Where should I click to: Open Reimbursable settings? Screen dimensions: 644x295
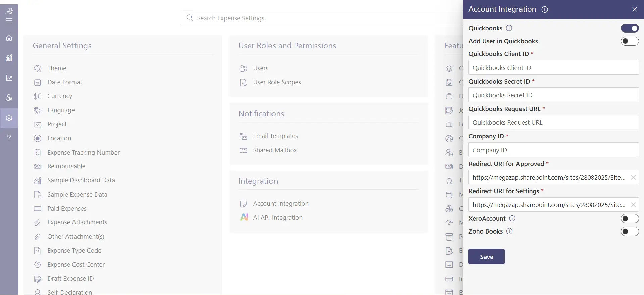point(66,166)
